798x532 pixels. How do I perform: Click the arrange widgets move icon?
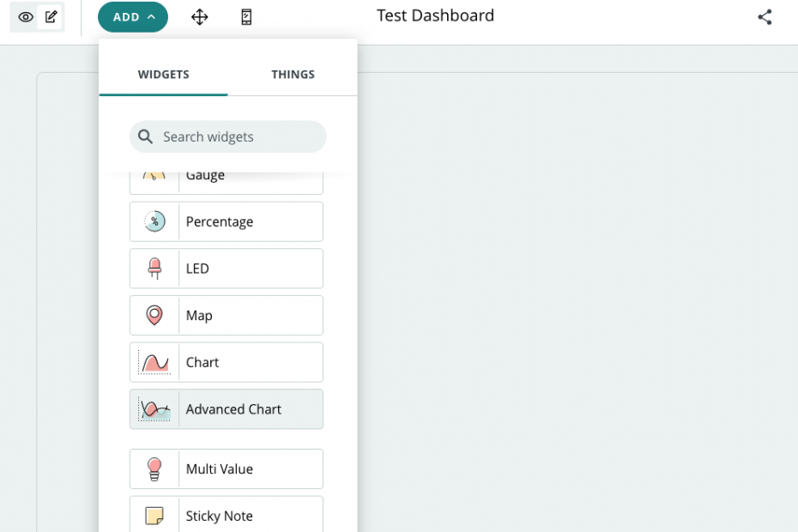(200, 17)
